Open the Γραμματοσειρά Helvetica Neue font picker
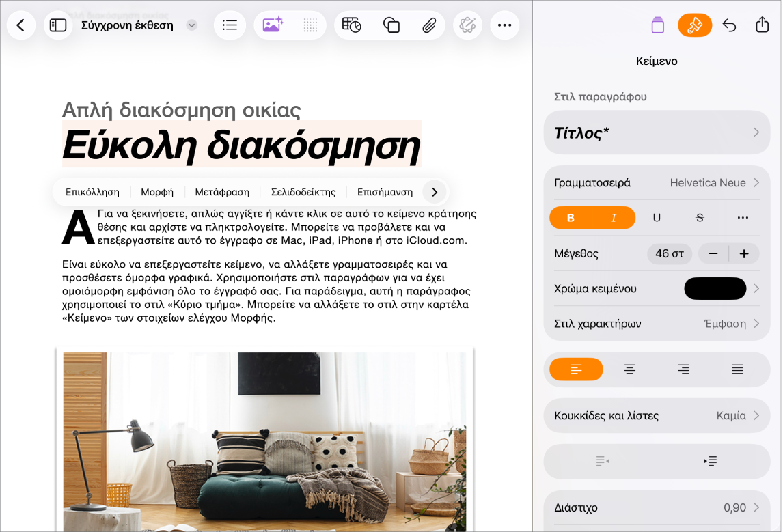The width and height of the screenshot is (783, 532). tap(657, 182)
